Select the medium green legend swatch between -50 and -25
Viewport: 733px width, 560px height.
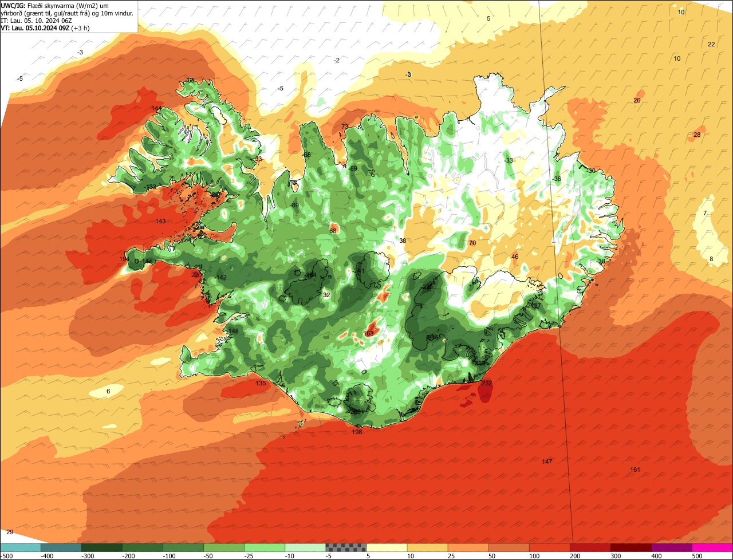[x=224, y=547]
